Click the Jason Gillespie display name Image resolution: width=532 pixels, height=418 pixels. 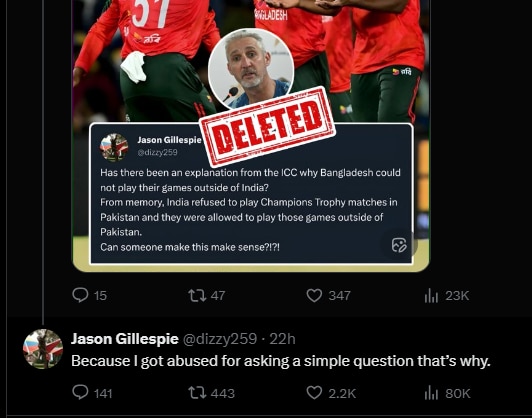click(125, 339)
